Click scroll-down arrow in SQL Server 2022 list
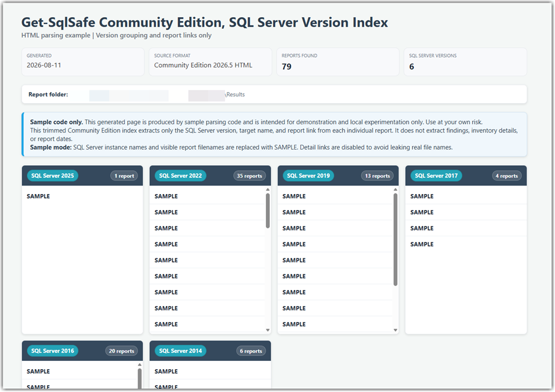The image size is (555, 392). coord(268,330)
